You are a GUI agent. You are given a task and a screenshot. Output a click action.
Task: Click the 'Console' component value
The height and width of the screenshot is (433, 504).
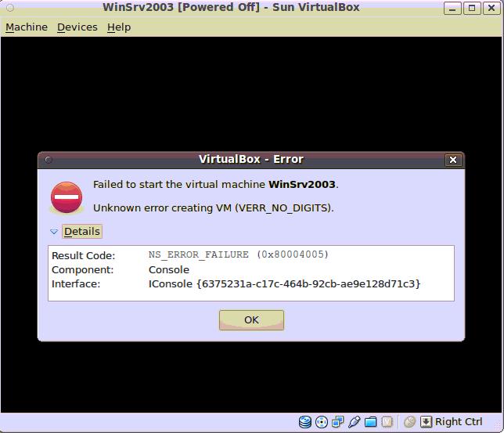(169, 269)
